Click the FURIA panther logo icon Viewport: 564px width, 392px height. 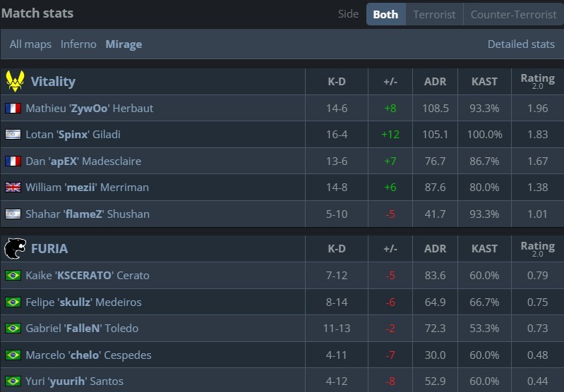(x=14, y=248)
